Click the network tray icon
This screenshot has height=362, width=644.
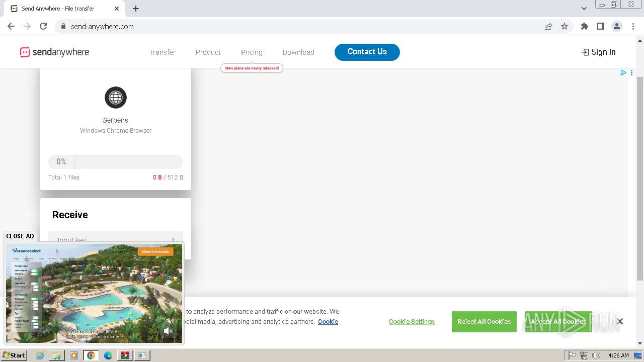pyautogui.click(x=584, y=355)
